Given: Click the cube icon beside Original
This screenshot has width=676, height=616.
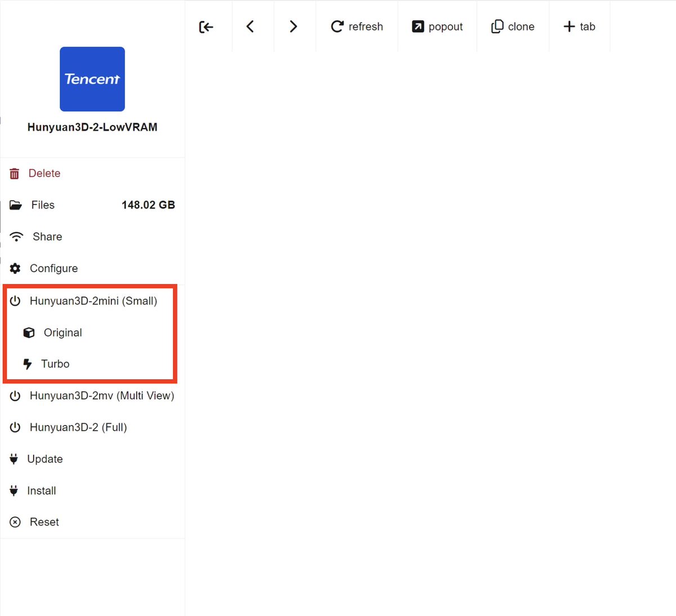Looking at the screenshot, I should 29,333.
